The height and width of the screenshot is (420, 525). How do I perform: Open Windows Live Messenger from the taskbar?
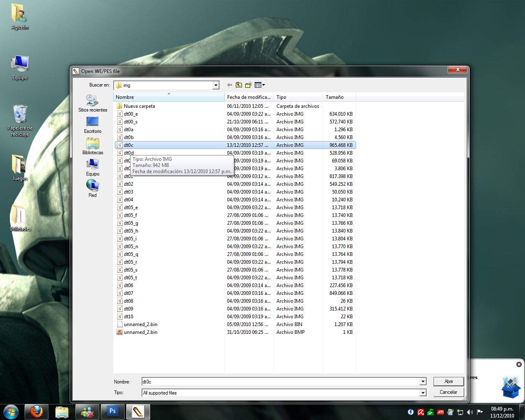tap(87, 412)
